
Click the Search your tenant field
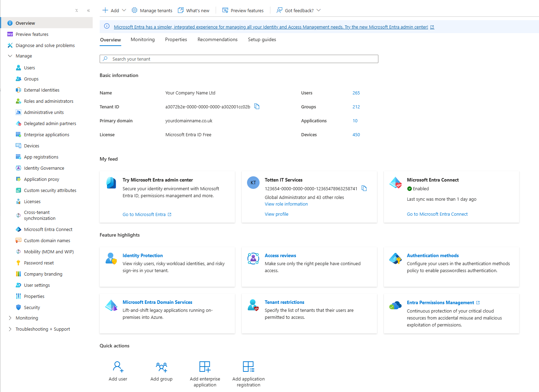point(239,59)
